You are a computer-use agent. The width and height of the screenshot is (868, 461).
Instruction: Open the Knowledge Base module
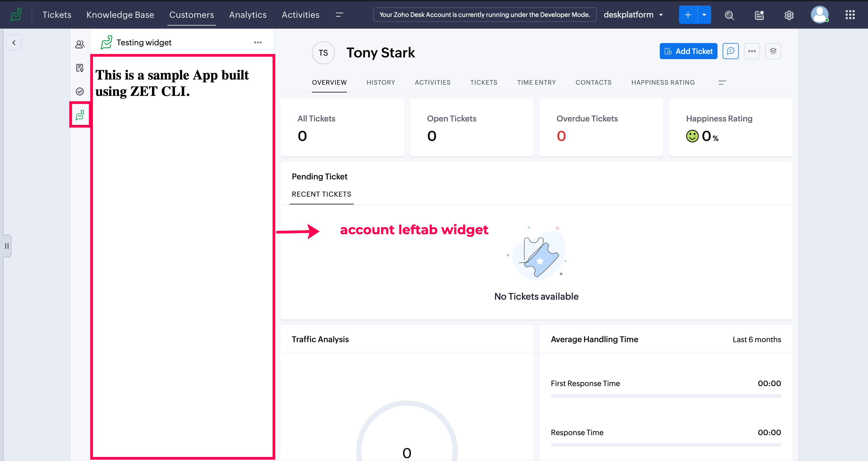coord(120,14)
